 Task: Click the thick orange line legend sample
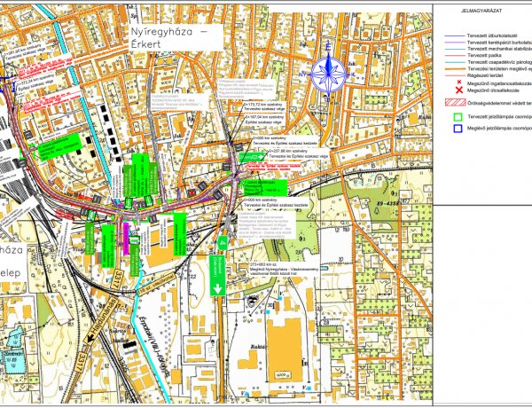454,69
